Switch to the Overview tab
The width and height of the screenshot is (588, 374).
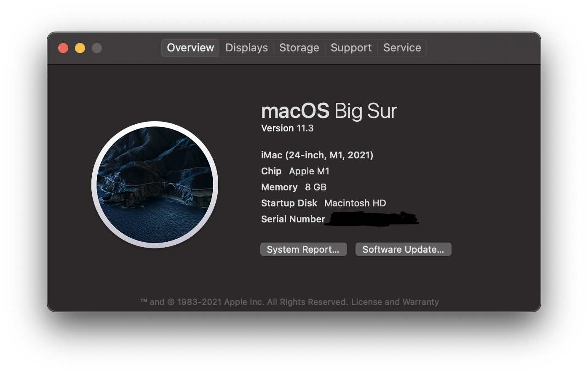pyautogui.click(x=190, y=48)
